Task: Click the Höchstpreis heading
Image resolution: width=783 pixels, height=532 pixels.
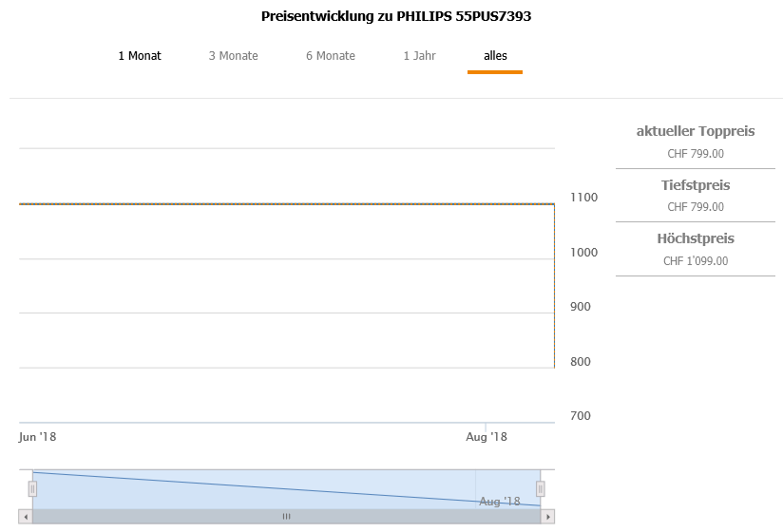Action: click(x=696, y=238)
